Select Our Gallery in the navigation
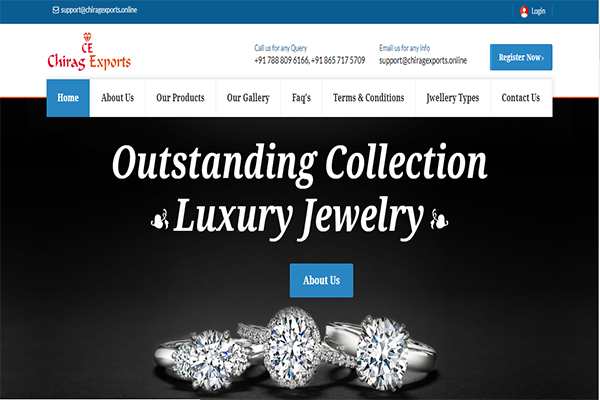 coord(248,98)
